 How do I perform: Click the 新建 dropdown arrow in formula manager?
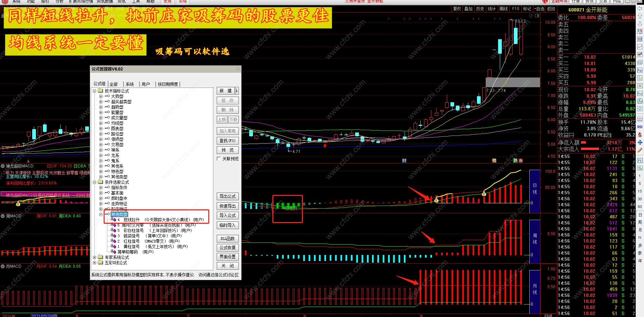point(237,91)
